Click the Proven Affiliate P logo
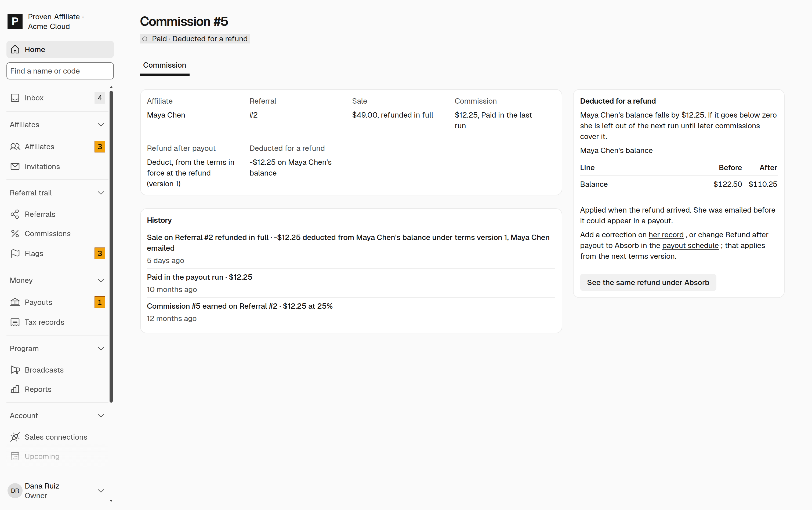The image size is (812, 510). pos(15,21)
